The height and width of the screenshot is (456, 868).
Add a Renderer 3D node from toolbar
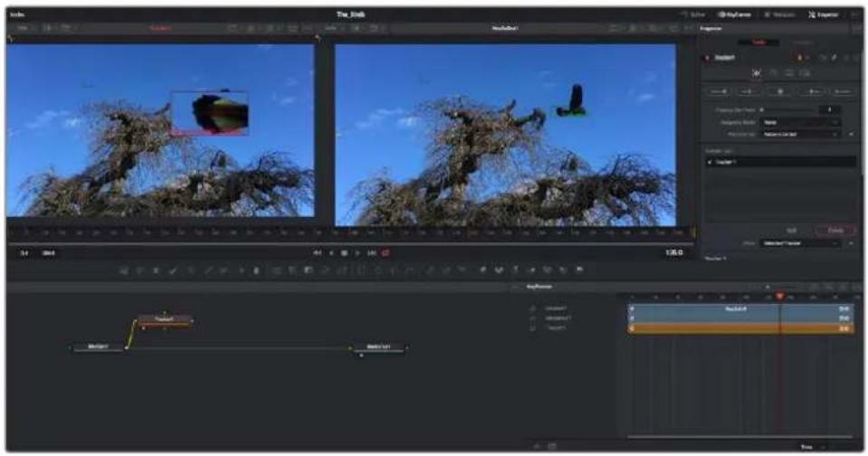click(x=579, y=270)
